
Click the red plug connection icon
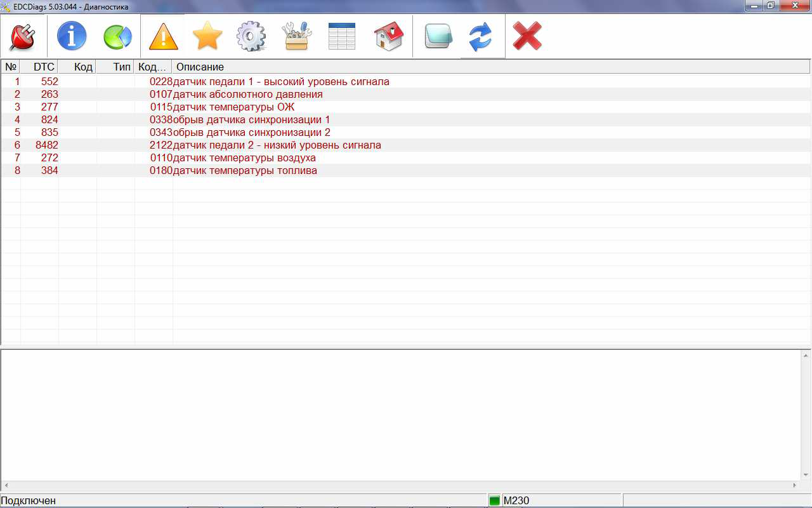[x=23, y=37]
